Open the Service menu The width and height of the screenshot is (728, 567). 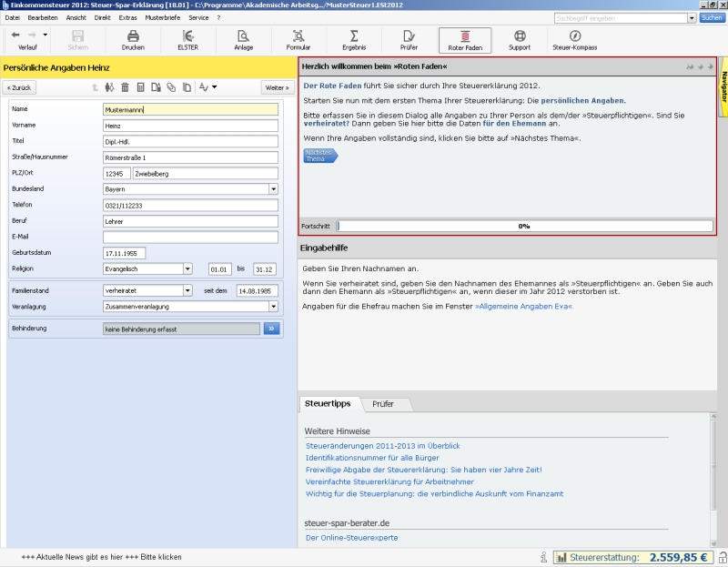click(198, 17)
